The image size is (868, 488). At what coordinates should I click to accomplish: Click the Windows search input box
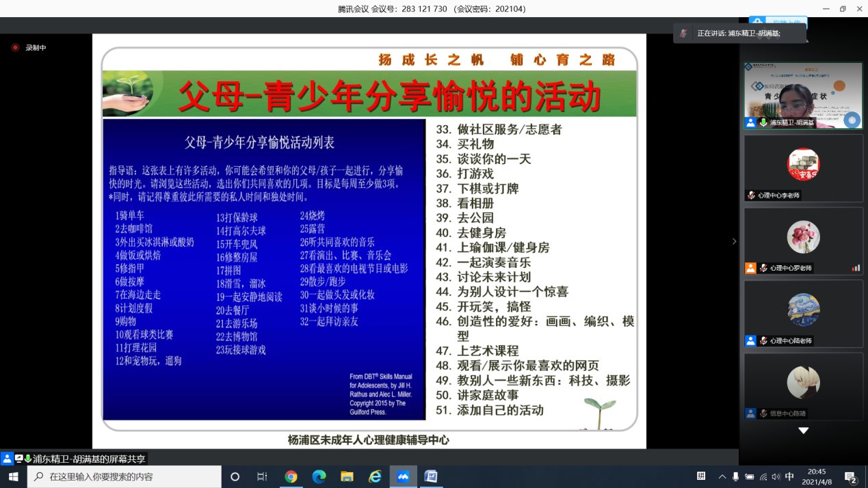tap(130, 476)
